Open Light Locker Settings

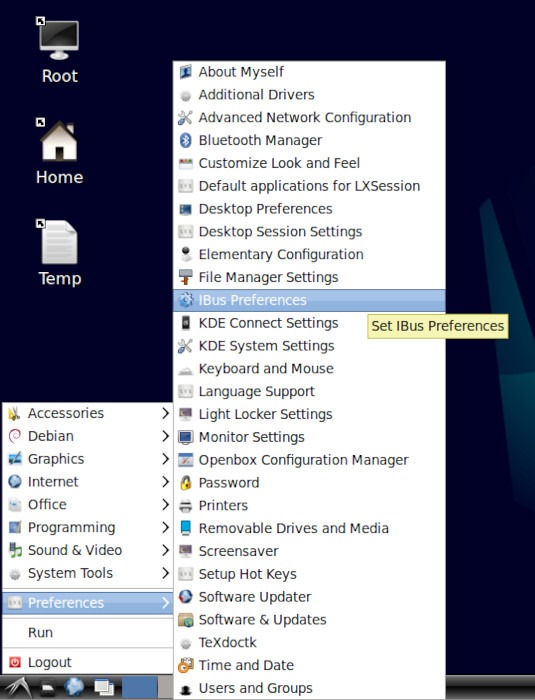tap(309, 414)
